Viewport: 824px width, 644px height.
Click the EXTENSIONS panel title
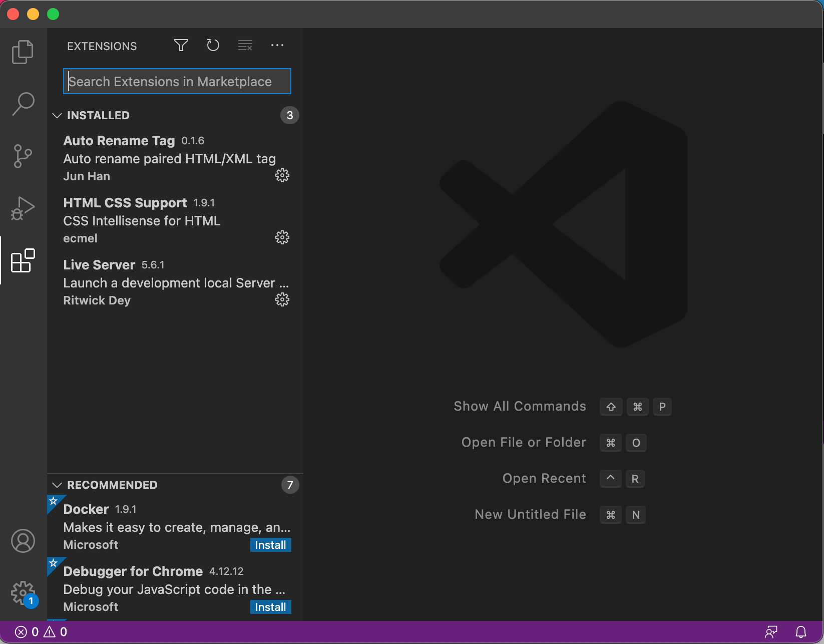click(x=102, y=46)
